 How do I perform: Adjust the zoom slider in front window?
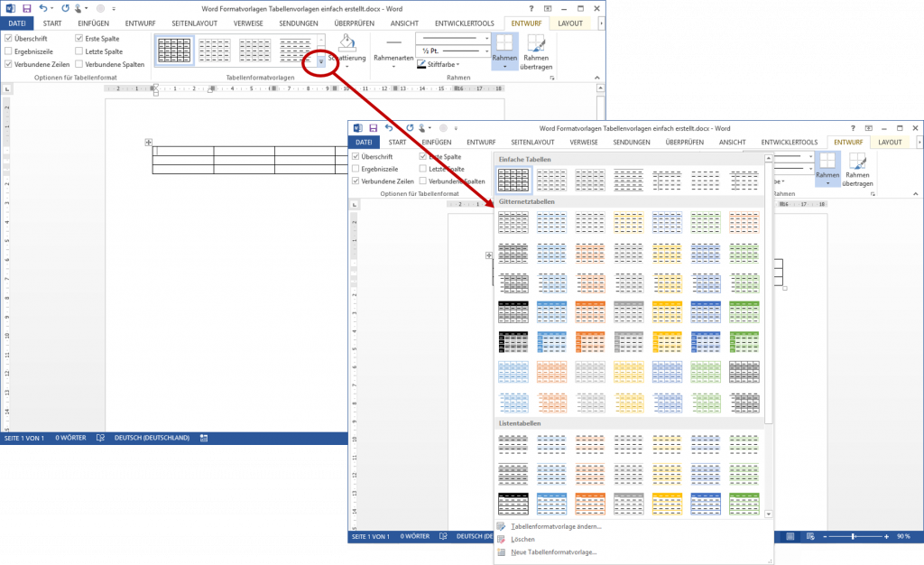point(854,536)
